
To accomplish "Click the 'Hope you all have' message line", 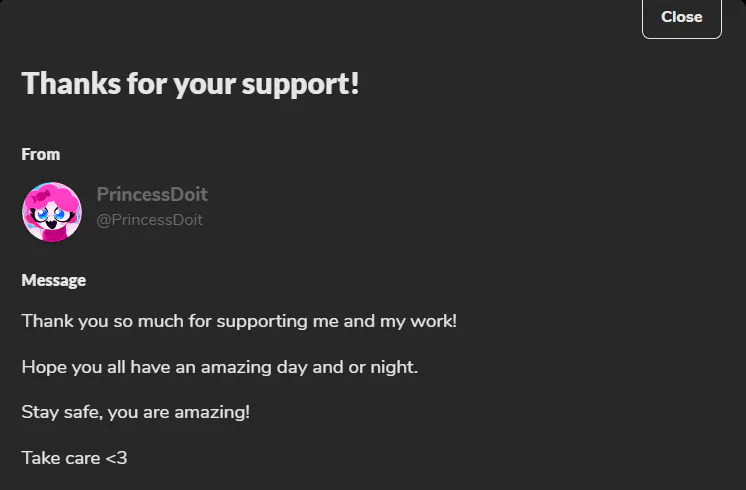I will 220,367.
